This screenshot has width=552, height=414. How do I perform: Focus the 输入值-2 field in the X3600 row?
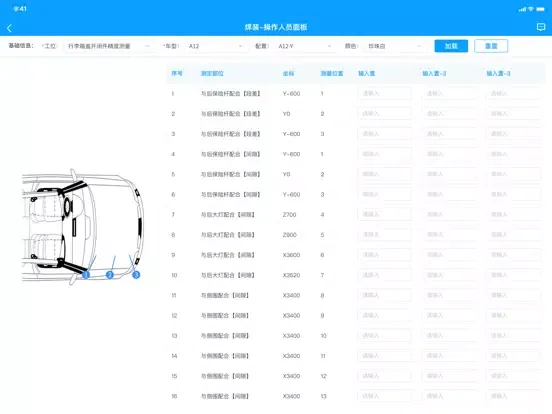click(448, 255)
